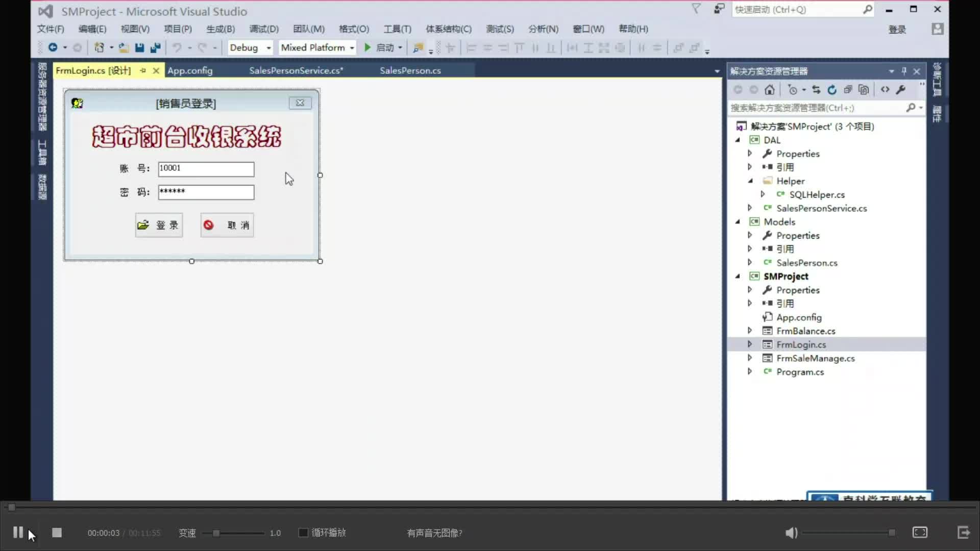Click the Login button with icon
The image size is (980, 551).
tap(159, 224)
